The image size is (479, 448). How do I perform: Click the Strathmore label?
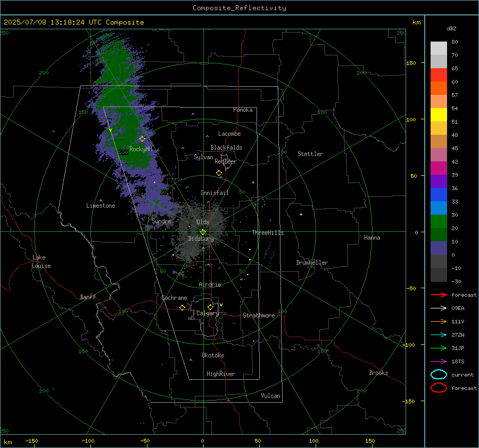click(x=259, y=315)
